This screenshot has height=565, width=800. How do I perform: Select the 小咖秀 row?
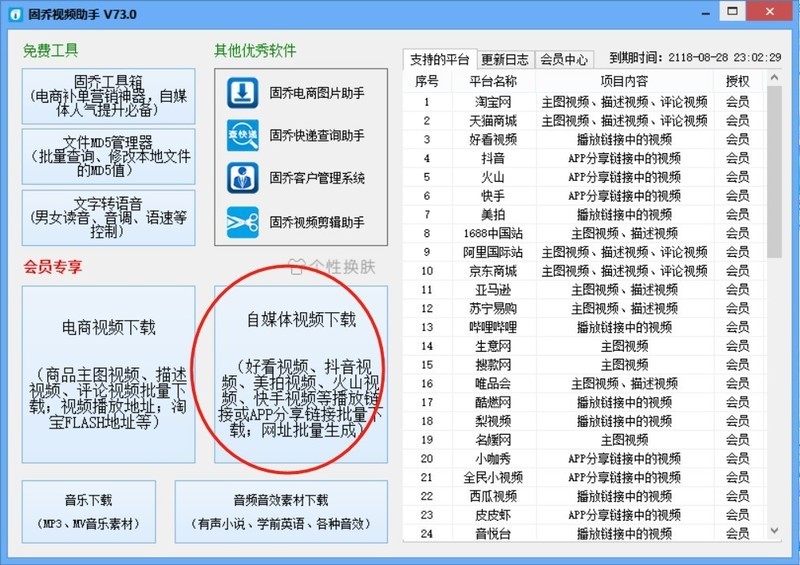click(585, 459)
